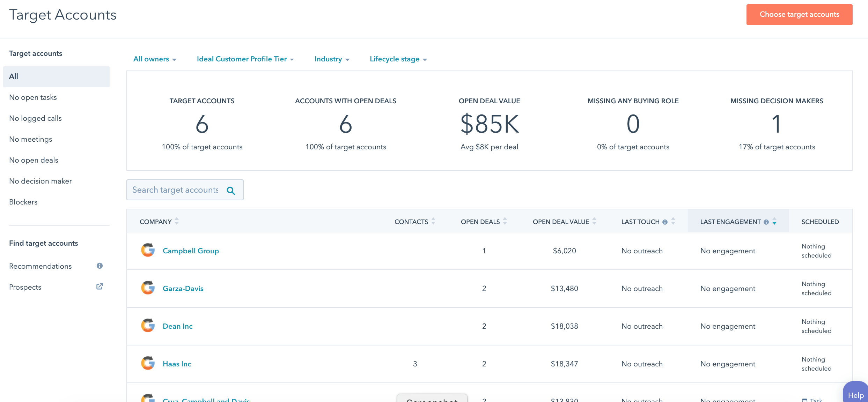Viewport: 868px width, 402px height.
Task: Toggle the Blockers sidebar filter
Action: pos(23,202)
